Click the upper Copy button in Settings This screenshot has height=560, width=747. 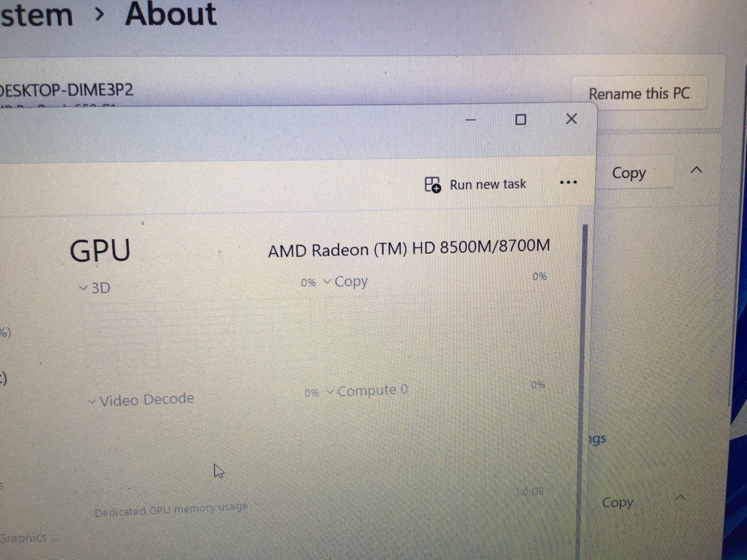coord(629,172)
